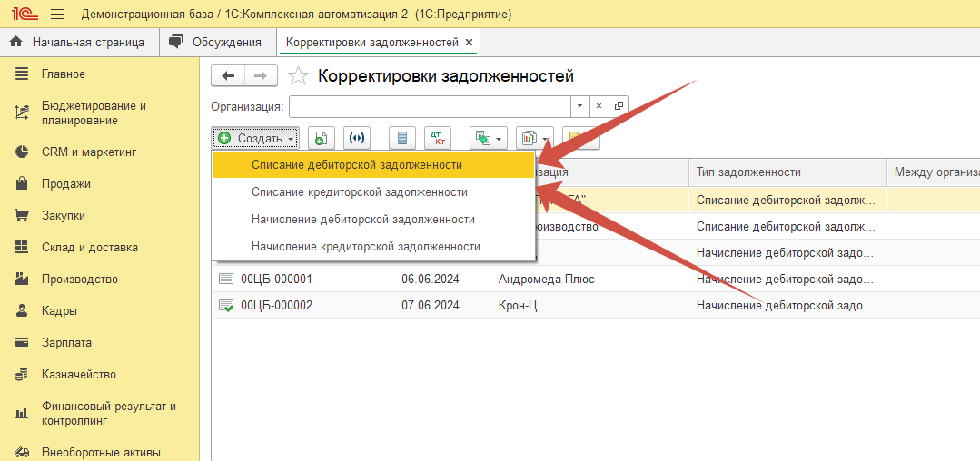This screenshot has height=461, width=980.
Task: Go back with the left arrow
Action: tap(228, 76)
